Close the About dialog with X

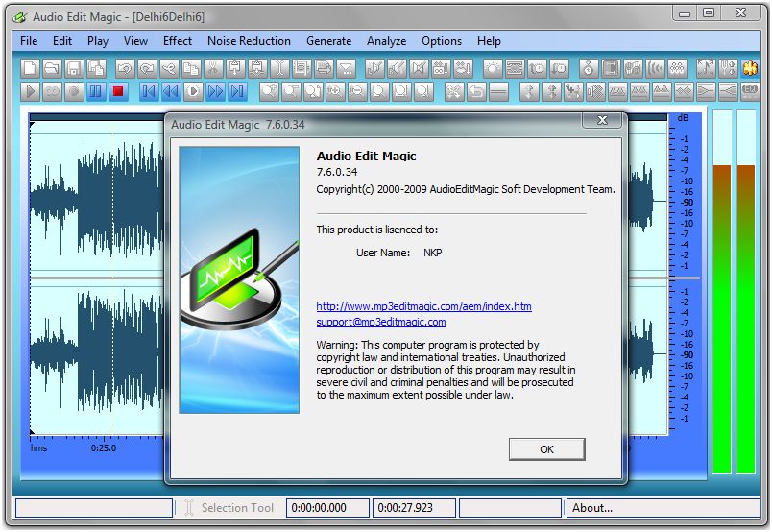click(x=602, y=120)
